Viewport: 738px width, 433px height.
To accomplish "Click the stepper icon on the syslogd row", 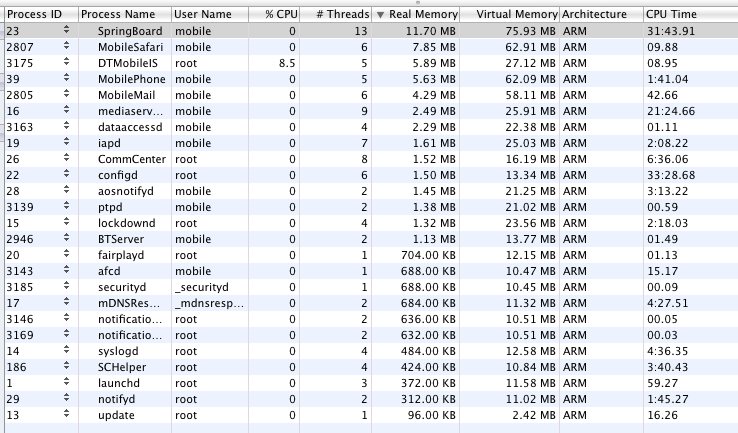I will (x=66, y=350).
